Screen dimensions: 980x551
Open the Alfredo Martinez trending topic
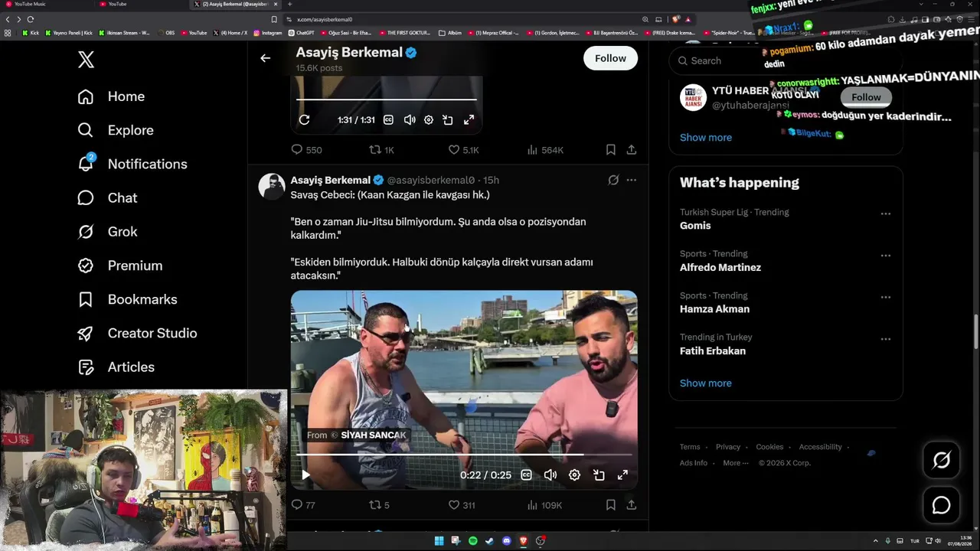[x=720, y=267]
